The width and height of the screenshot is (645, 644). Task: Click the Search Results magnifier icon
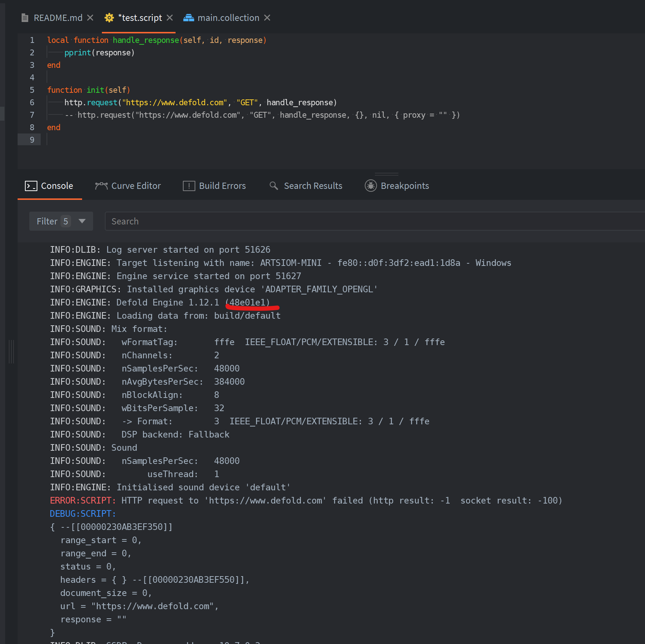click(274, 186)
